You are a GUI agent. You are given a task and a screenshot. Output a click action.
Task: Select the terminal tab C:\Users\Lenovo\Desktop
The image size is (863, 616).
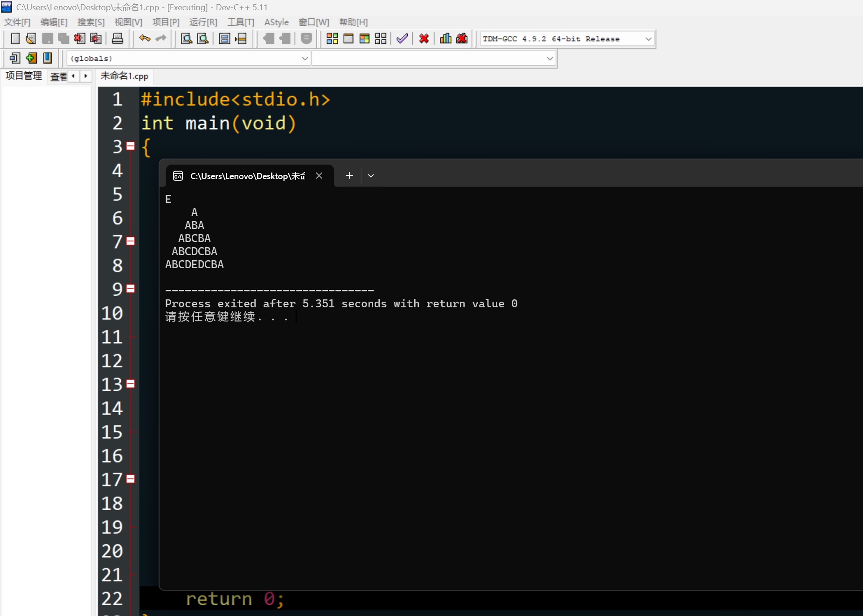pos(247,176)
